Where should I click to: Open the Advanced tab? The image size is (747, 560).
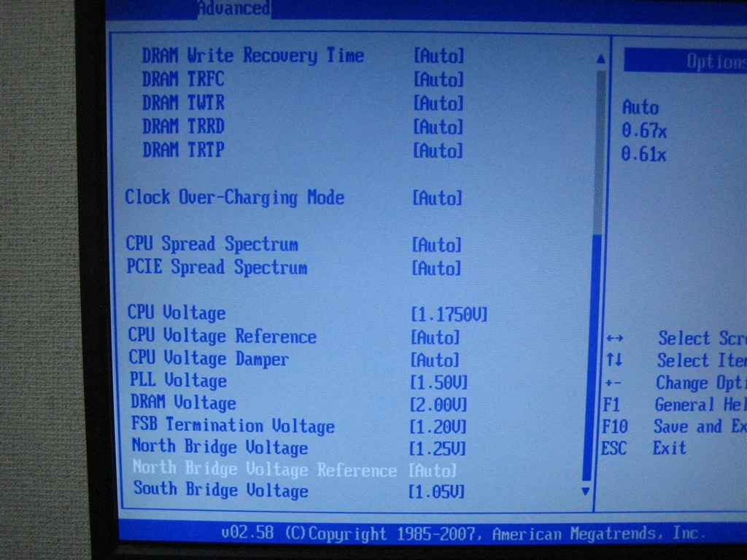pyautogui.click(x=233, y=9)
